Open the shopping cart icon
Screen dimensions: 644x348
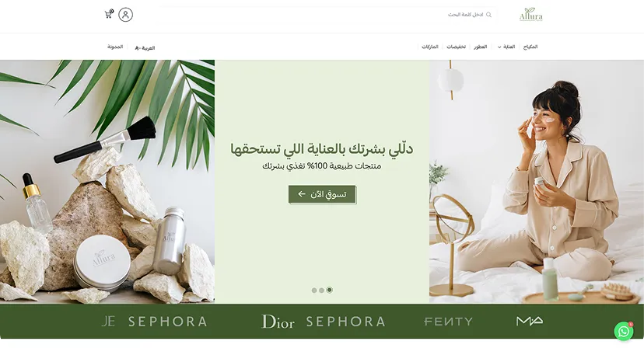[109, 14]
